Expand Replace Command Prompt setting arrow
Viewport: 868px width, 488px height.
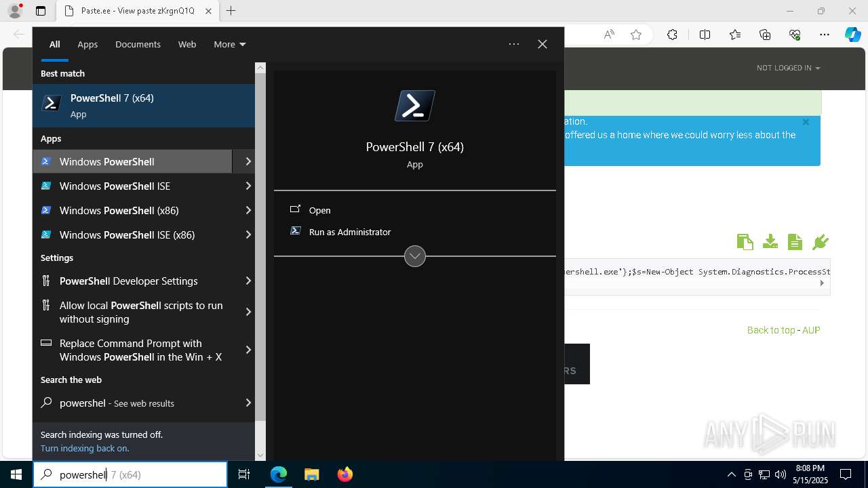point(248,350)
